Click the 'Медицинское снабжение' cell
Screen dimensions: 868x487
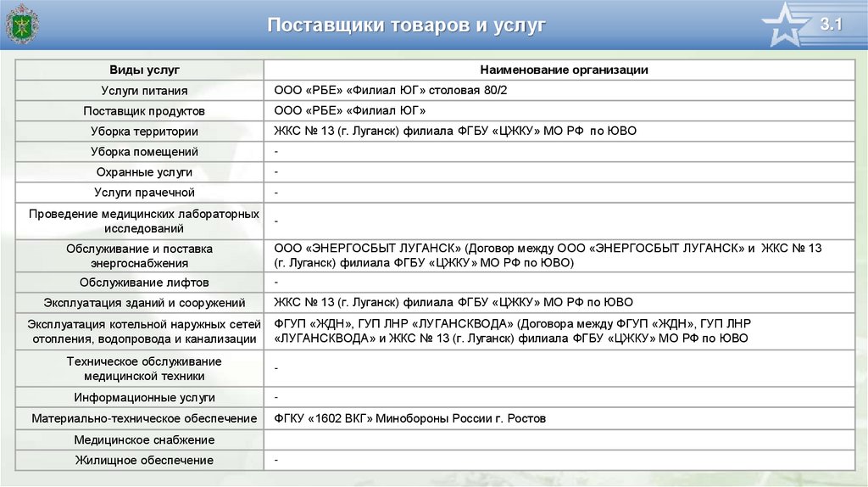(140, 439)
